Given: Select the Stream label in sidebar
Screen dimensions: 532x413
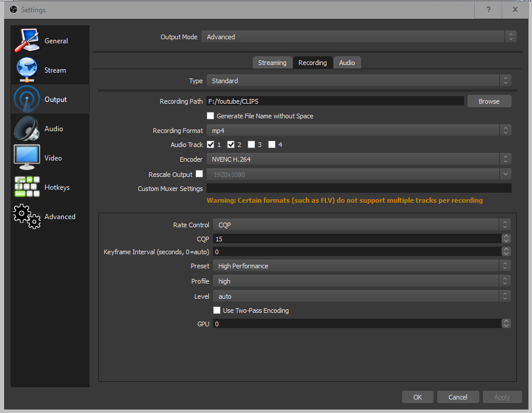Looking at the screenshot, I should [x=55, y=70].
